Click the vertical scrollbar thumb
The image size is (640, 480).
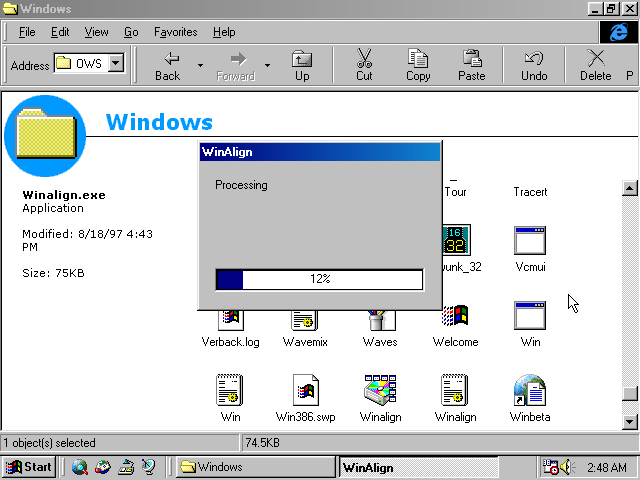pyautogui.click(x=629, y=393)
